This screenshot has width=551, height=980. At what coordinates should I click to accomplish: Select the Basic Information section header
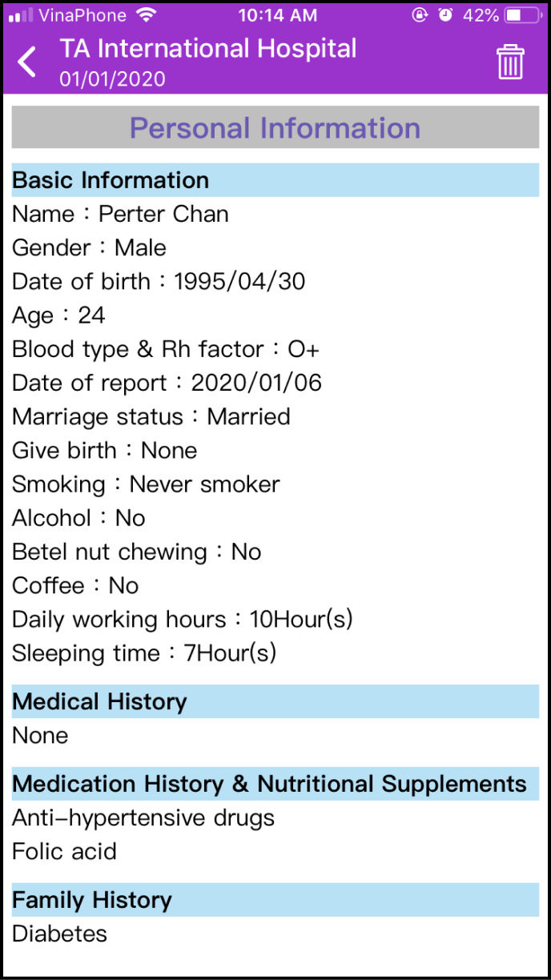(275, 180)
